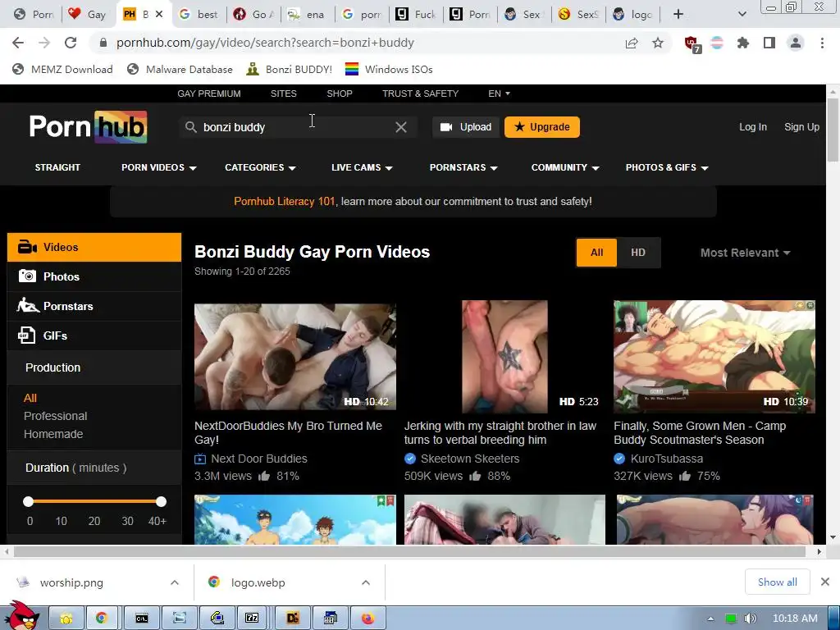Switch results filter to HD only
The image size is (840, 630).
coord(638,253)
